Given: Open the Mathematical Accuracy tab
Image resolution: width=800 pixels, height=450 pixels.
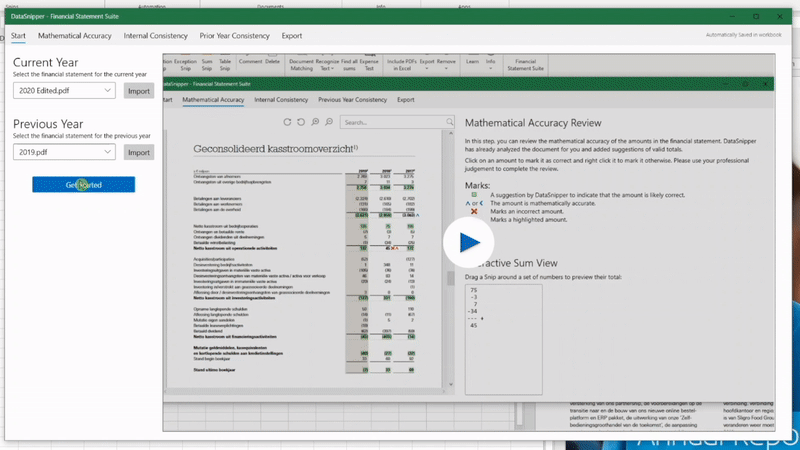Looking at the screenshot, I should click(74, 36).
